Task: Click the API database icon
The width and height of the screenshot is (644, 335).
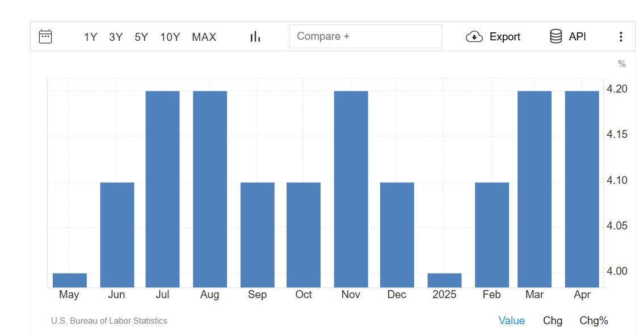Action: [556, 37]
